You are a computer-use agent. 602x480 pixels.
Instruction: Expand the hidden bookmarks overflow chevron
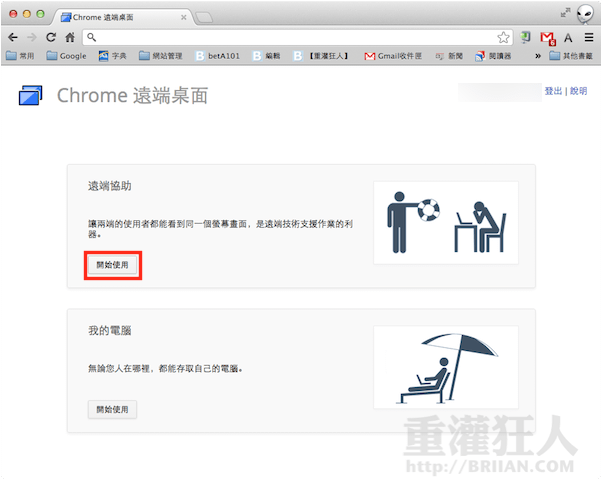click(540, 56)
